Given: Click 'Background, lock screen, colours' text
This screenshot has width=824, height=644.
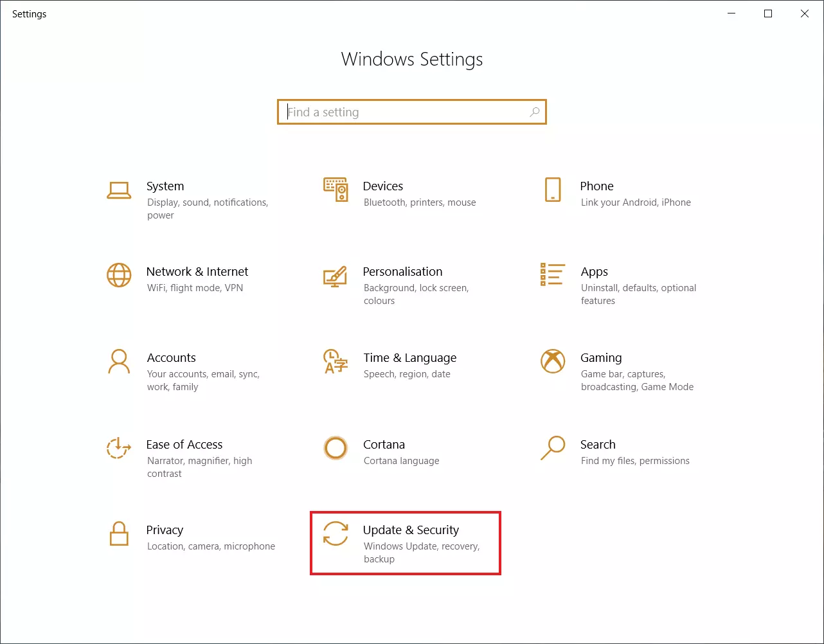Looking at the screenshot, I should pos(416,294).
